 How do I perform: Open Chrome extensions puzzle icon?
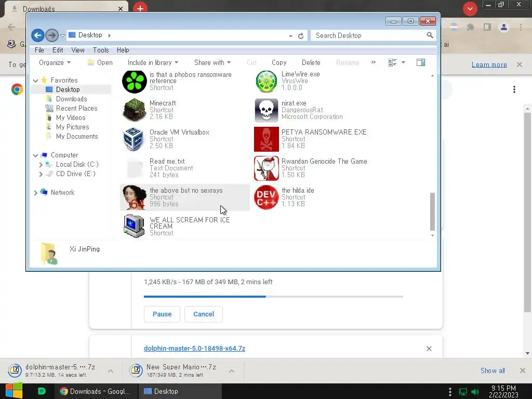coord(470,27)
